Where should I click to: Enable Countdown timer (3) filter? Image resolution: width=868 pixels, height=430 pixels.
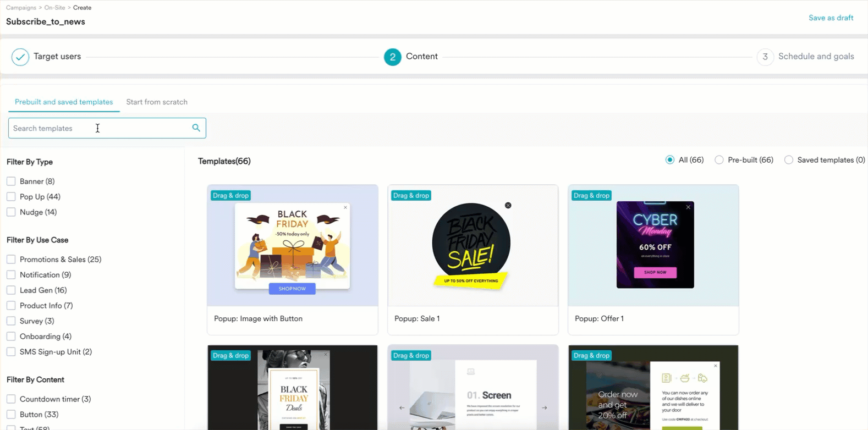tap(11, 399)
